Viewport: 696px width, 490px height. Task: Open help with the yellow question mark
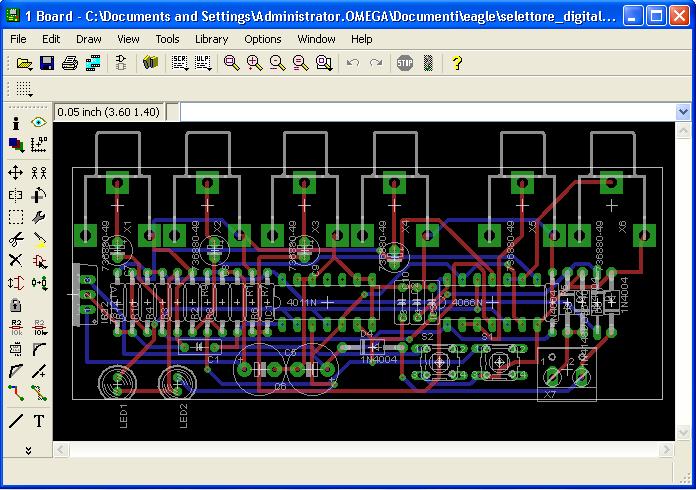pyautogui.click(x=457, y=63)
